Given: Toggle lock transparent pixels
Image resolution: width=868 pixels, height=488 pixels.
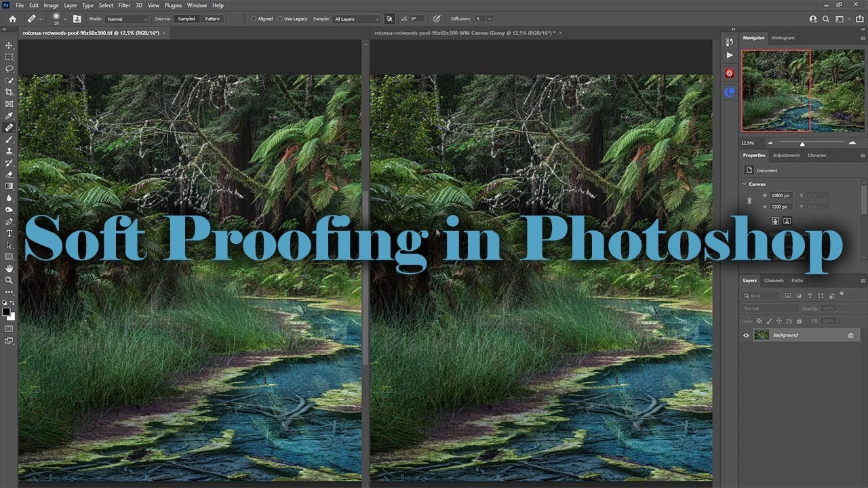Looking at the screenshot, I should pyautogui.click(x=759, y=321).
